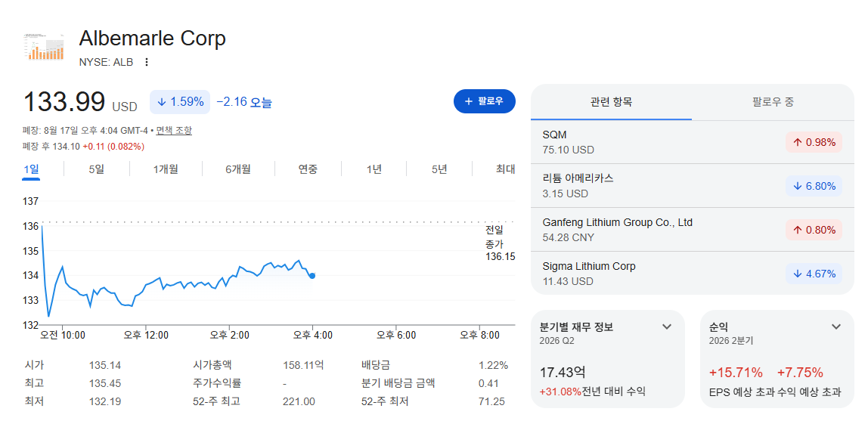Select the 관련 항목 tab
This screenshot has height=421, width=868.
[x=611, y=102]
